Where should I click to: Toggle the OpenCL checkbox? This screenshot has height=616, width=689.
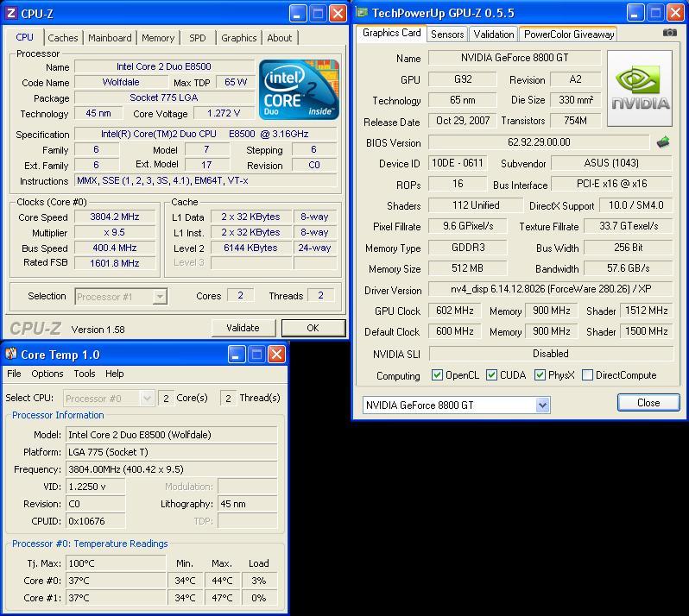tap(437, 375)
